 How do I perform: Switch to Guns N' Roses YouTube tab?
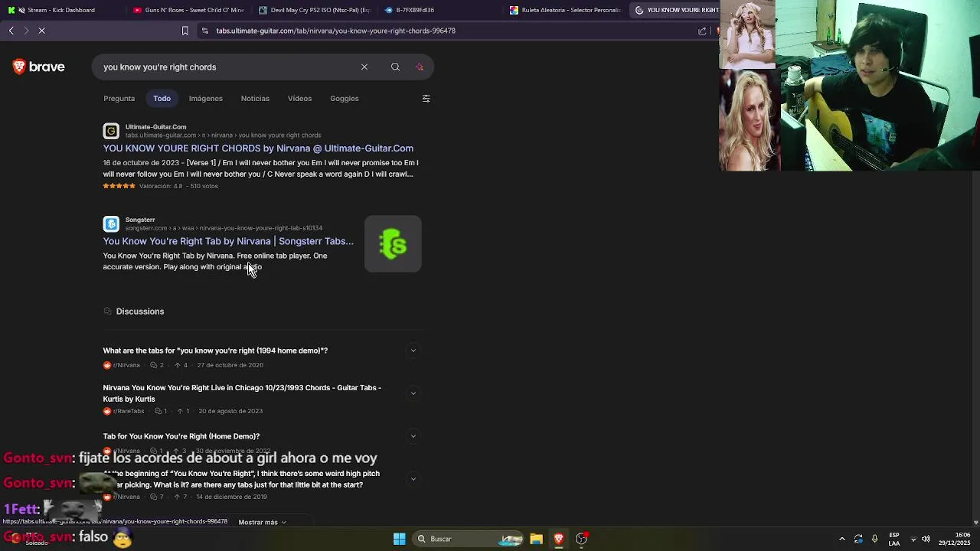189,10
